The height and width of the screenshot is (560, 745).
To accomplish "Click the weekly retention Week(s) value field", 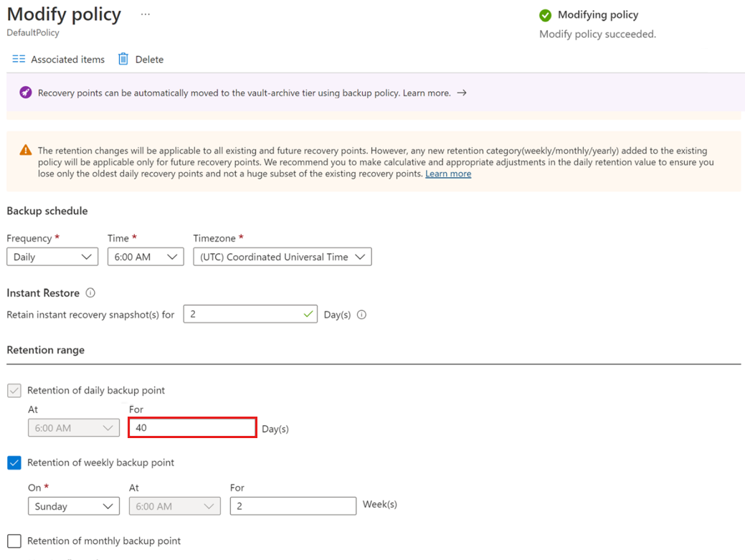I will [293, 506].
